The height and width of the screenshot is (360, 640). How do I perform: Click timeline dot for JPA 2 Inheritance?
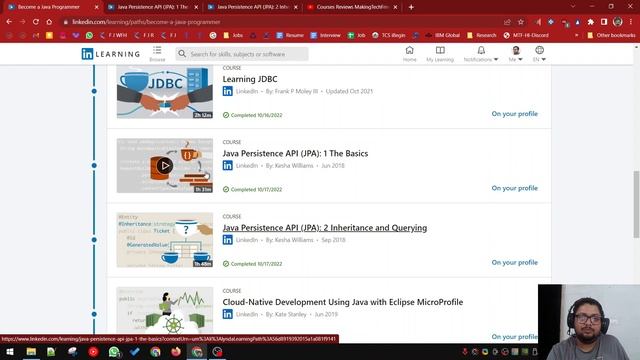[94, 240]
